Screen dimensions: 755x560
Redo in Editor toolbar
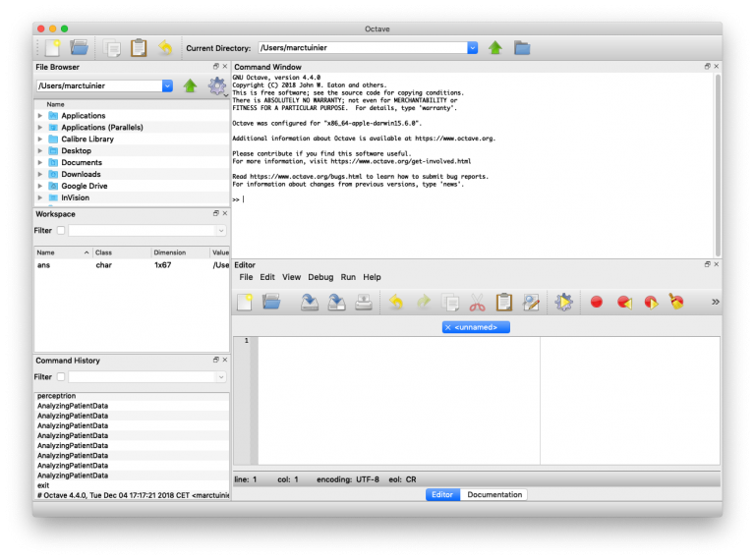tap(424, 303)
